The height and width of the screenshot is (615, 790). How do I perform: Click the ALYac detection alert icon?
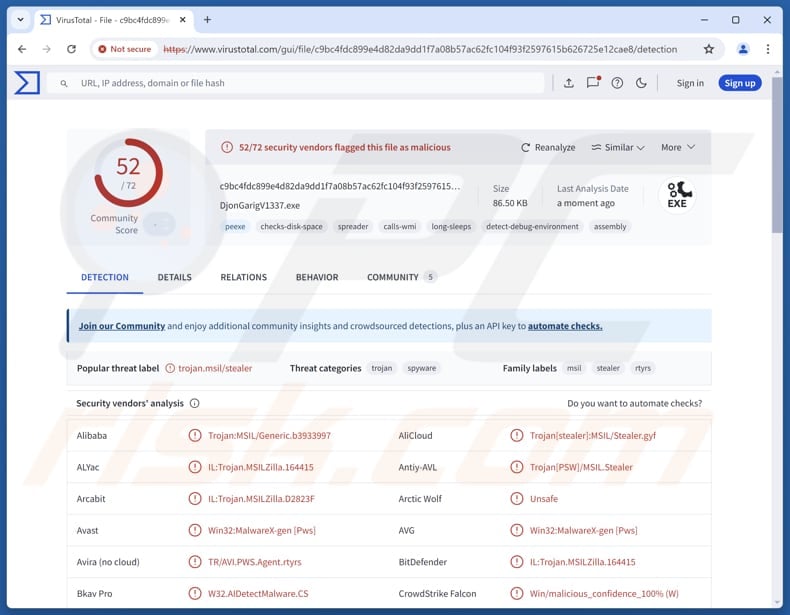coord(194,467)
